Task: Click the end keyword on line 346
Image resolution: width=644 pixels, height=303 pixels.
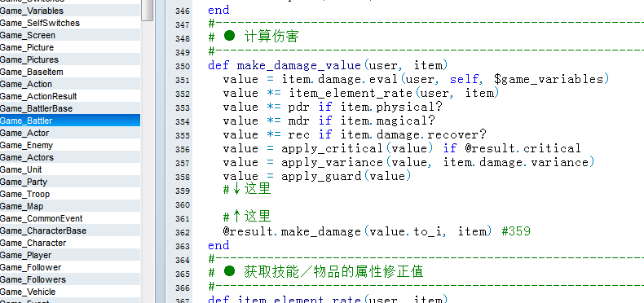Action: (x=218, y=10)
